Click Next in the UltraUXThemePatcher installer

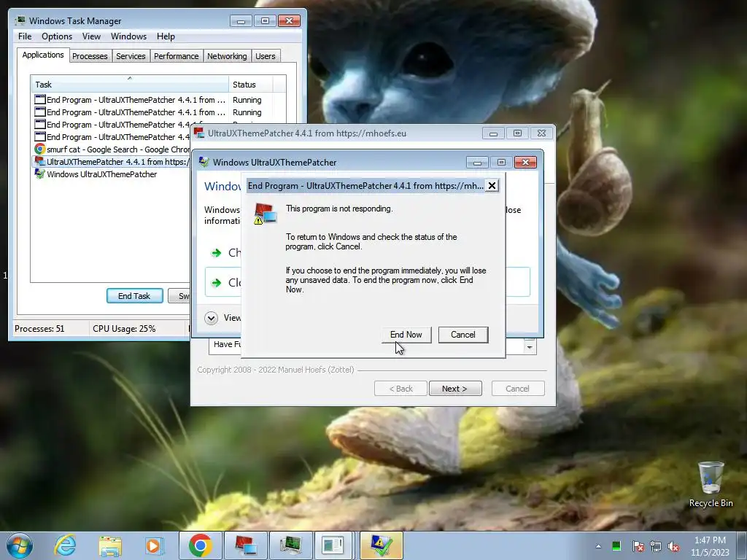(455, 389)
